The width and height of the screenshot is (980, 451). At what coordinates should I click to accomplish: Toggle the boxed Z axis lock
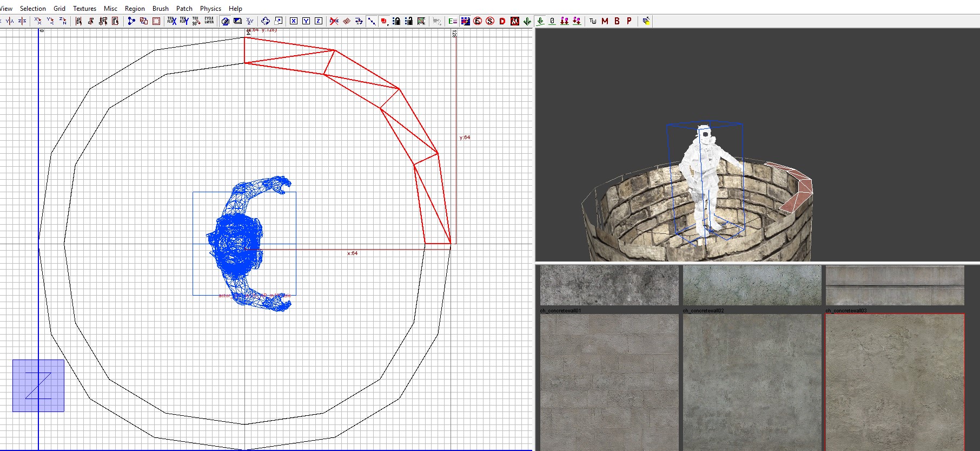319,21
